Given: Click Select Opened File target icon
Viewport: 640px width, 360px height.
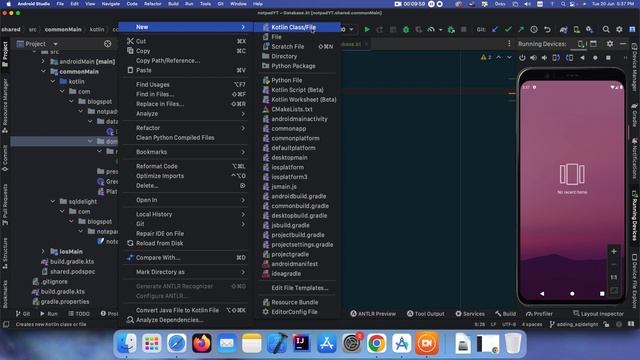Looking at the screenshot, I should (x=107, y=44).
